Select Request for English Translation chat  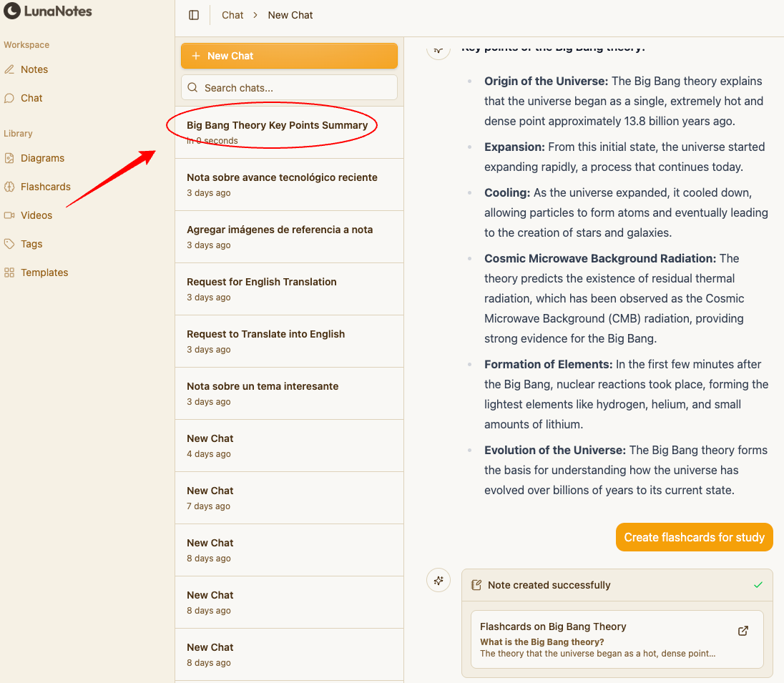pyautogui.click(x=262, y=282)
